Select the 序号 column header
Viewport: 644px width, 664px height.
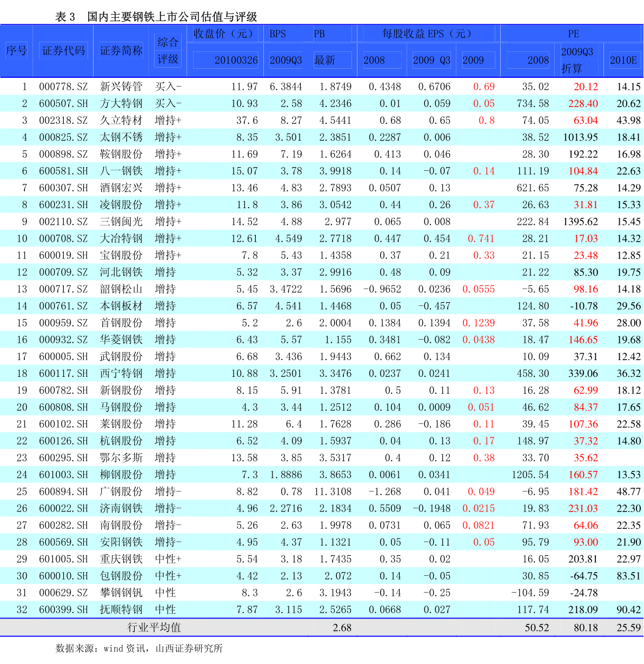[16, 51]
